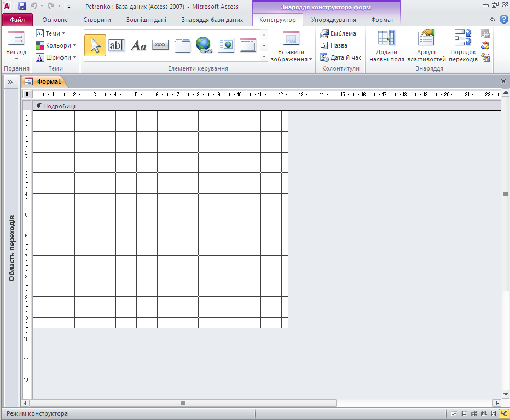The width and height of the screenshot is (510, 420).
Task: Select the Web Browser control tool
Action: (x=226, y=45)
